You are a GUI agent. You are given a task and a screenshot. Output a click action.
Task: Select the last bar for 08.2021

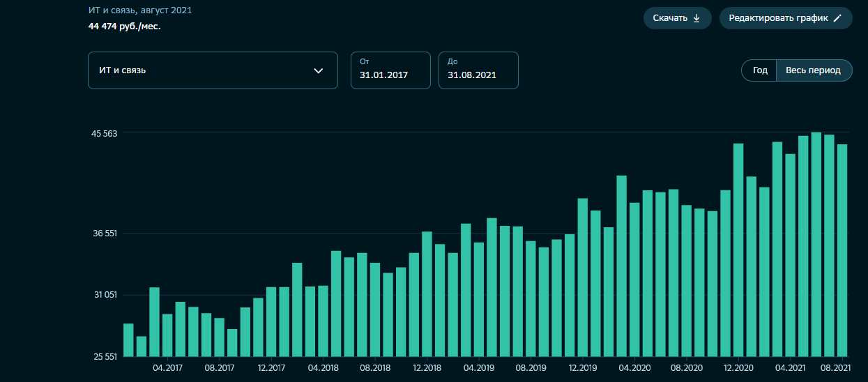(842, 250)
